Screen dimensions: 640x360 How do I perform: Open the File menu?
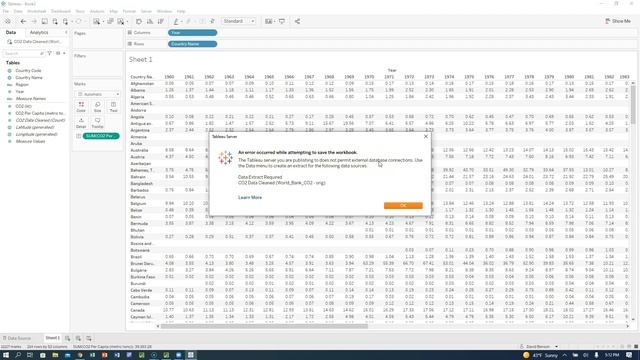[6, 11]
